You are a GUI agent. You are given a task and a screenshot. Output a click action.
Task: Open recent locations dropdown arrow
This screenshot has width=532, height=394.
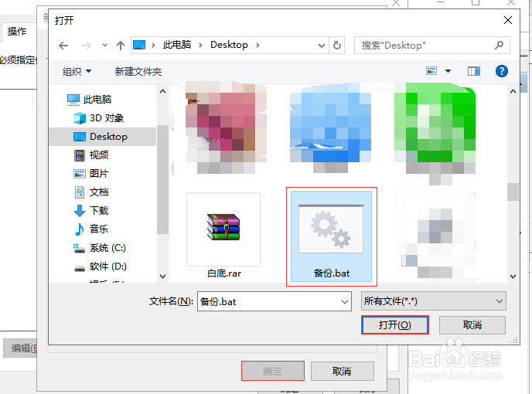tap(104, 45)
